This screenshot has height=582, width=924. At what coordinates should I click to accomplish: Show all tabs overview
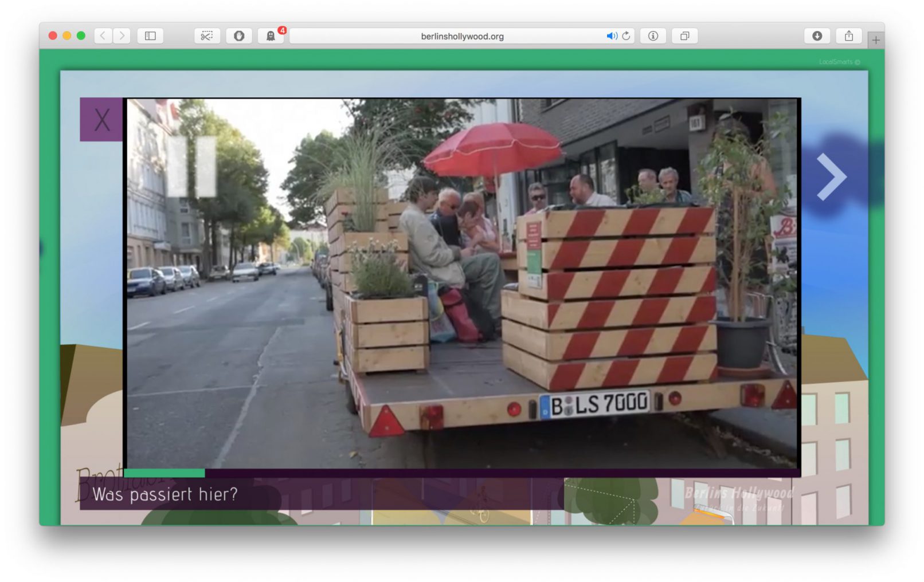[x=684, y=36]
